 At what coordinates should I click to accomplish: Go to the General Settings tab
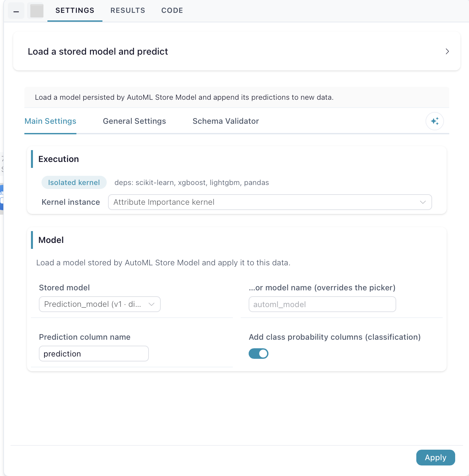(134, 121)
